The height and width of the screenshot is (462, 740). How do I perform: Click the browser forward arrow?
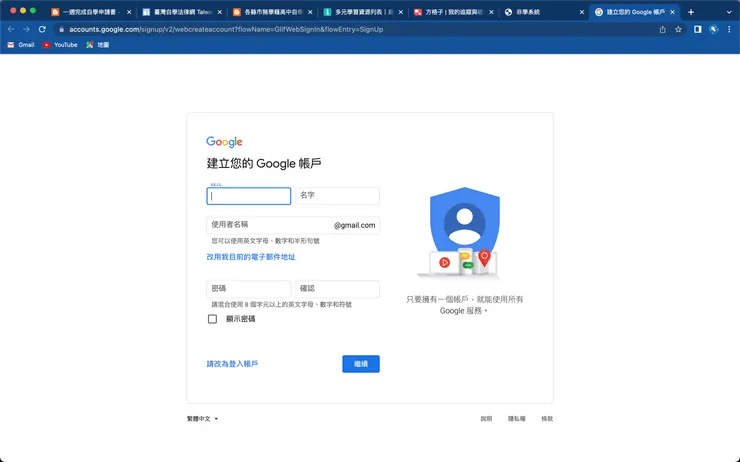[26, 29]
